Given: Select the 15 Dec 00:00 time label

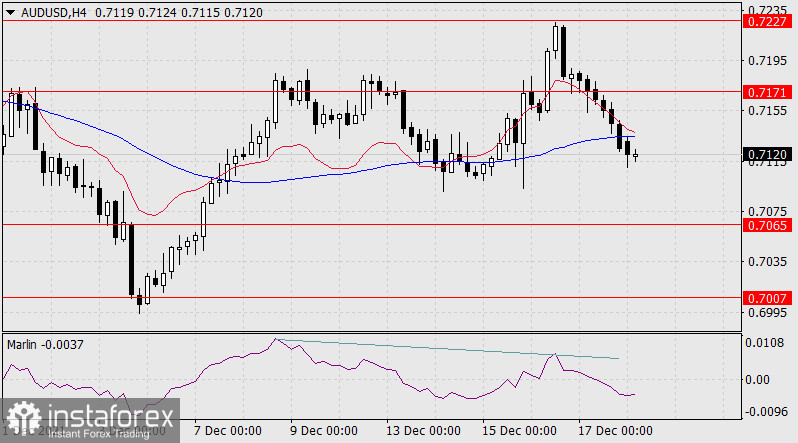Looking at the screenshot, I should point(519,431).
